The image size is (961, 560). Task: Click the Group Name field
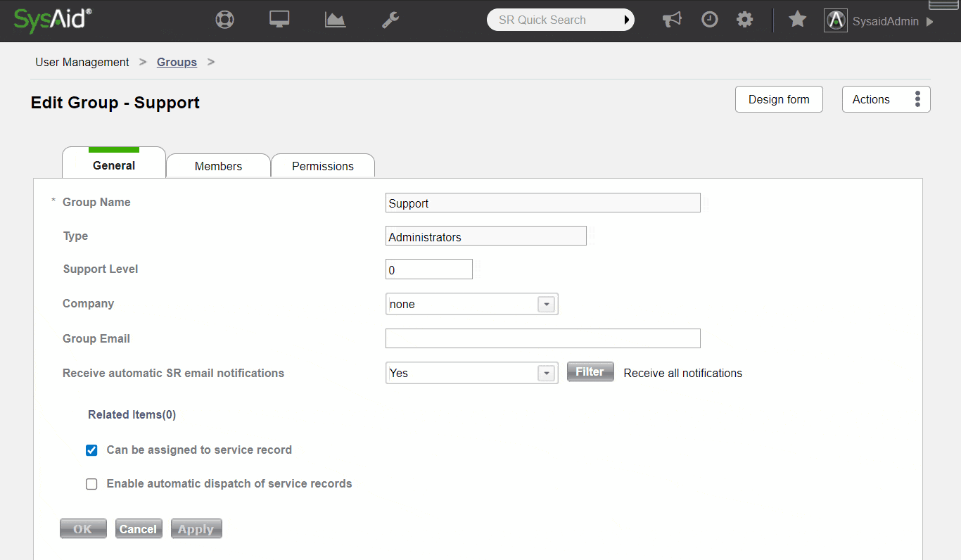click(x=543, y=203)
